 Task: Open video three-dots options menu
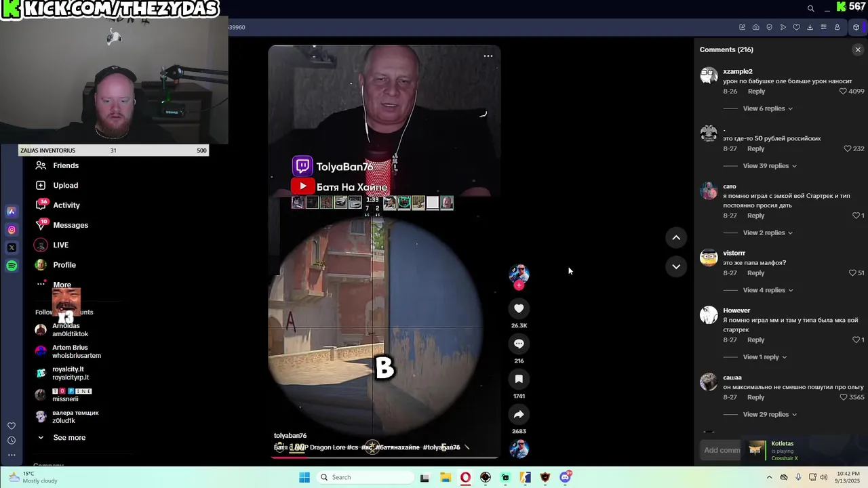click(x=488, y=56)
